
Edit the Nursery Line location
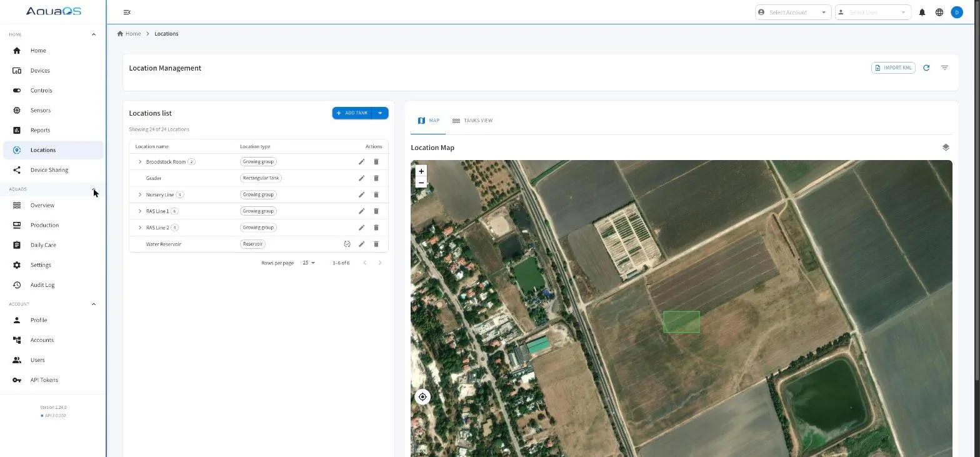click(361, 194)
